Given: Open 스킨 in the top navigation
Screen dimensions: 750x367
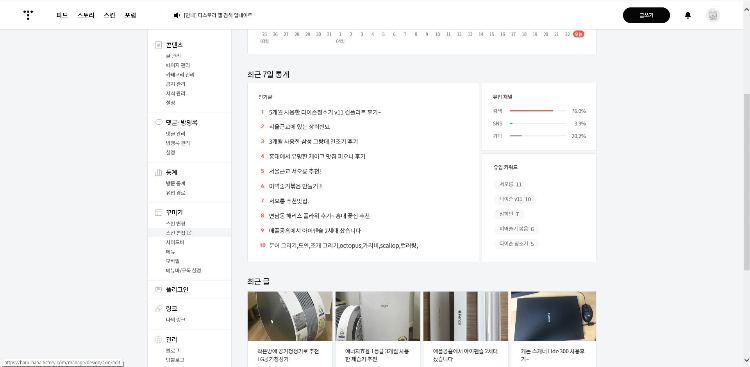Looking at the screenshot, I should point(109,15).
